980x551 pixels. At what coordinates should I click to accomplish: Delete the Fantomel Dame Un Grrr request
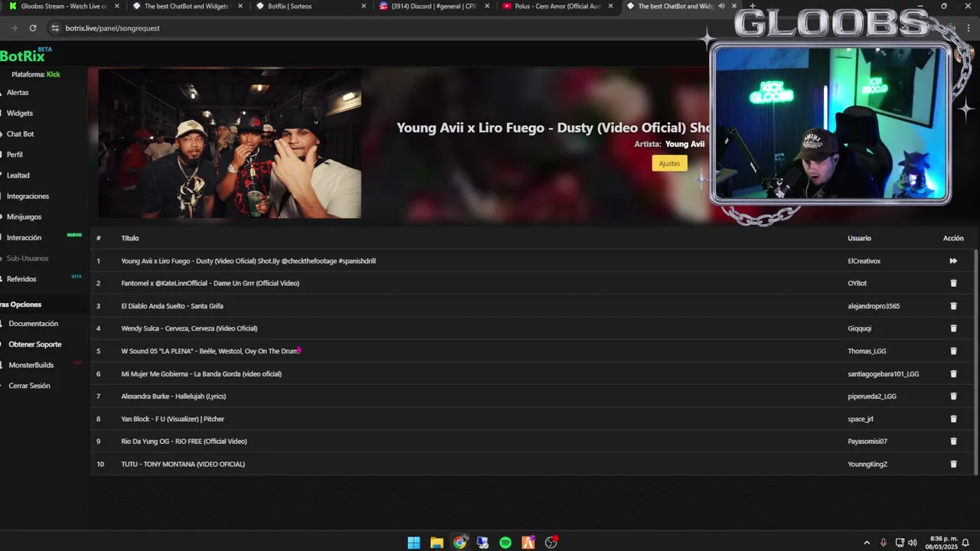coord(953,283)
